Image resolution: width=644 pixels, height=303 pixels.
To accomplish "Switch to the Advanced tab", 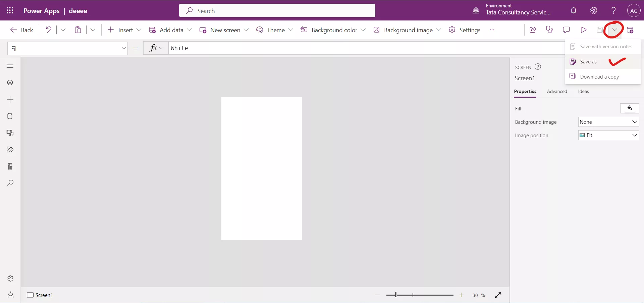I will (557, 91).
